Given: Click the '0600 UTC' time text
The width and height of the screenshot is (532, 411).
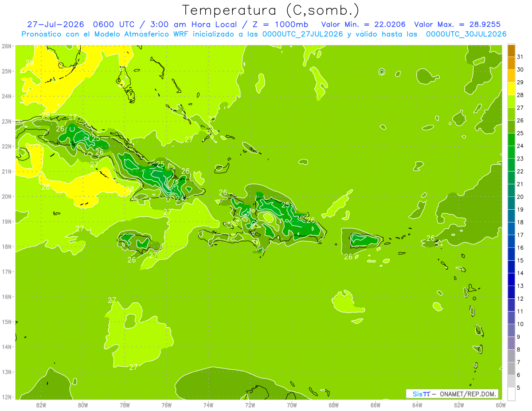Looking at the screenshot, I should [114, 24].
